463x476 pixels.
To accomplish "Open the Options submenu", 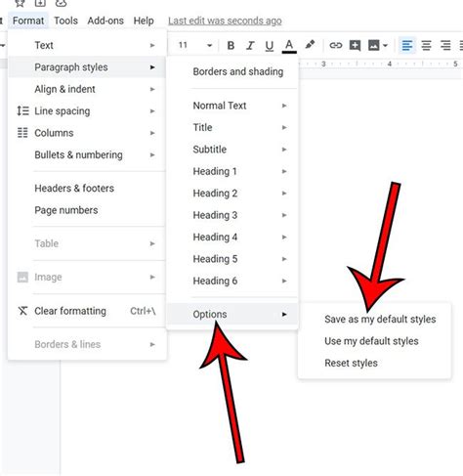I will 232,314.
